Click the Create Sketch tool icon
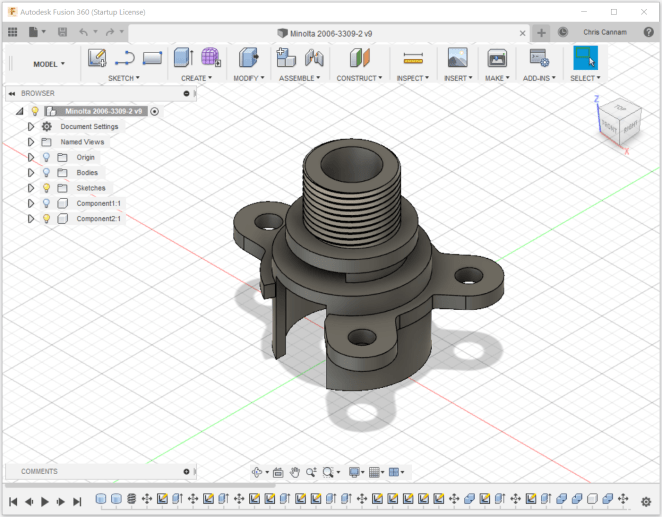 click(x=97, y=58)
